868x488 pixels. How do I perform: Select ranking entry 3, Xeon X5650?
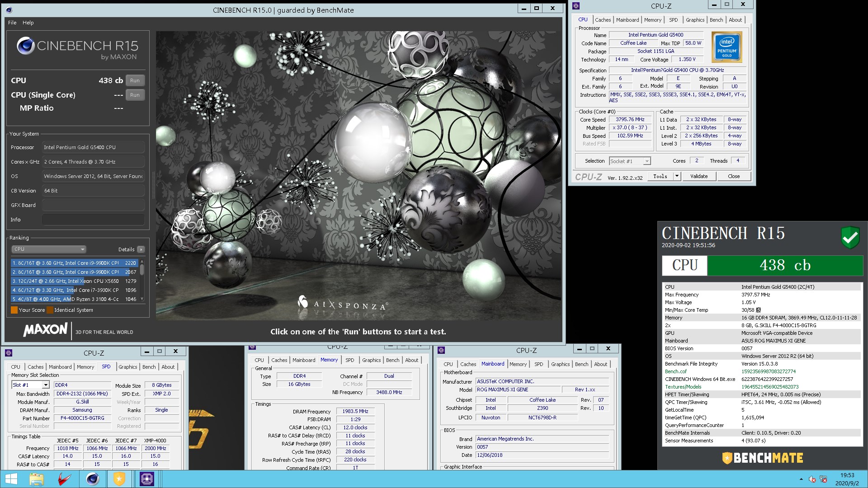[x=74, y=281]
